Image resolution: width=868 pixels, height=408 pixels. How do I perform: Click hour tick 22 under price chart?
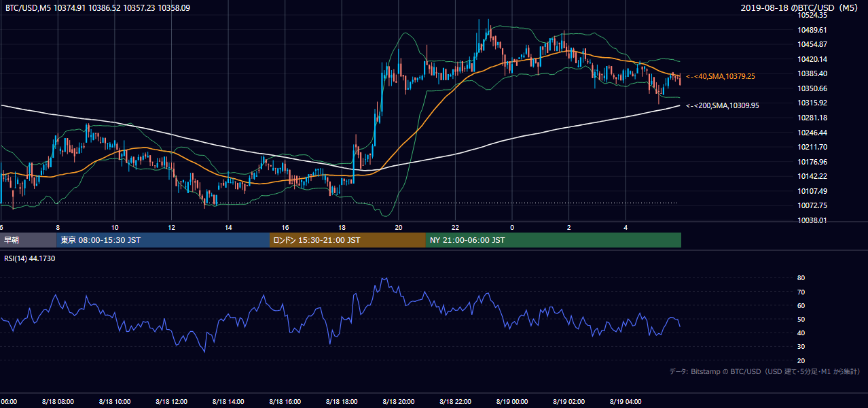pos(455,227)
